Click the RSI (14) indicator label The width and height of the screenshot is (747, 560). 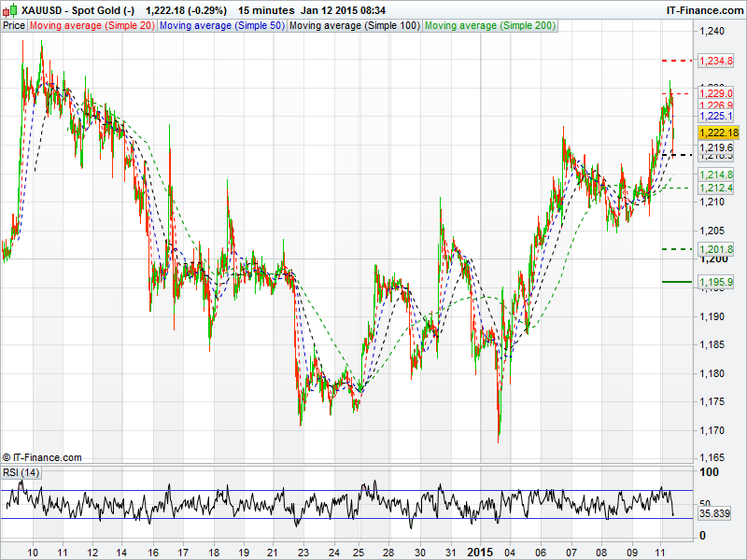(21, 473)
